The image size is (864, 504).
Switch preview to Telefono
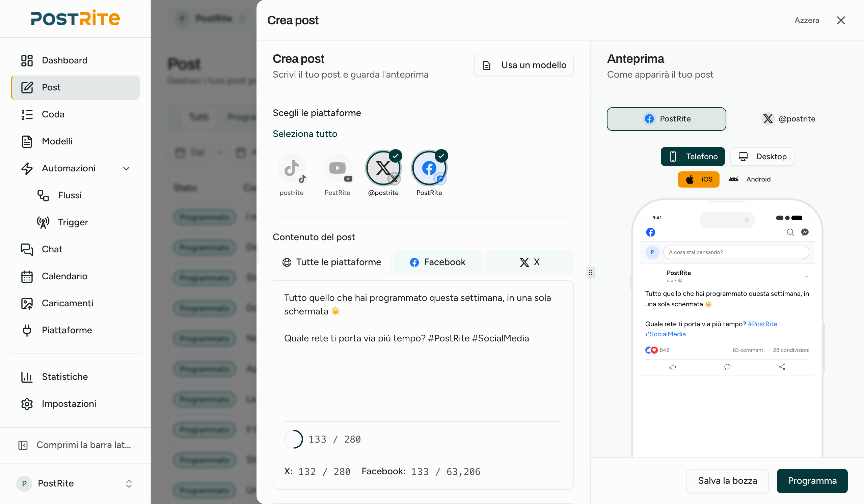[693, 157]
